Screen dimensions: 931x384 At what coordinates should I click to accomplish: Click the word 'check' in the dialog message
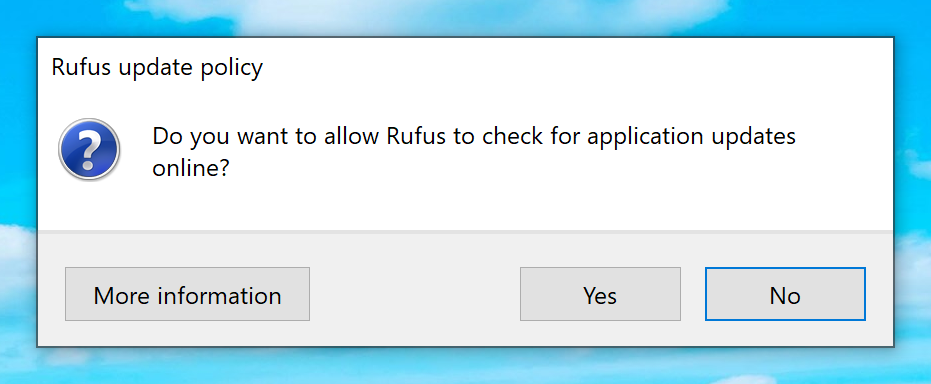pyautogui.click(x=510, y=136)
